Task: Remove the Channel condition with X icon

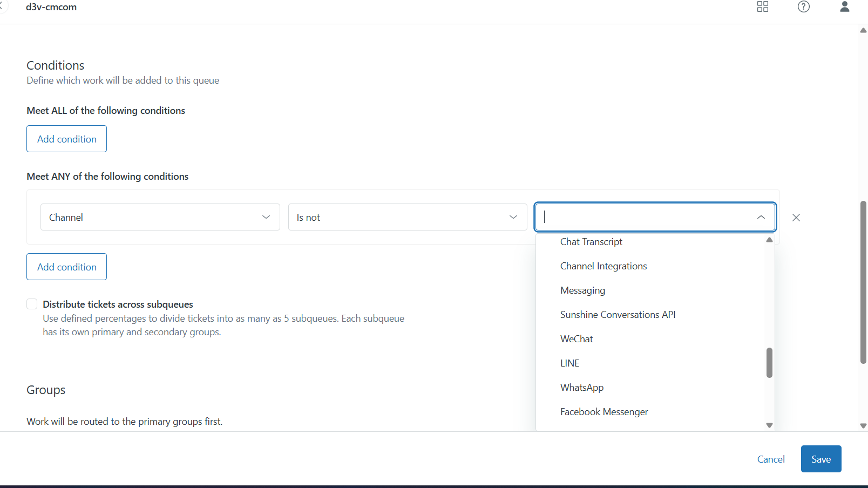Action: (796, 218)
